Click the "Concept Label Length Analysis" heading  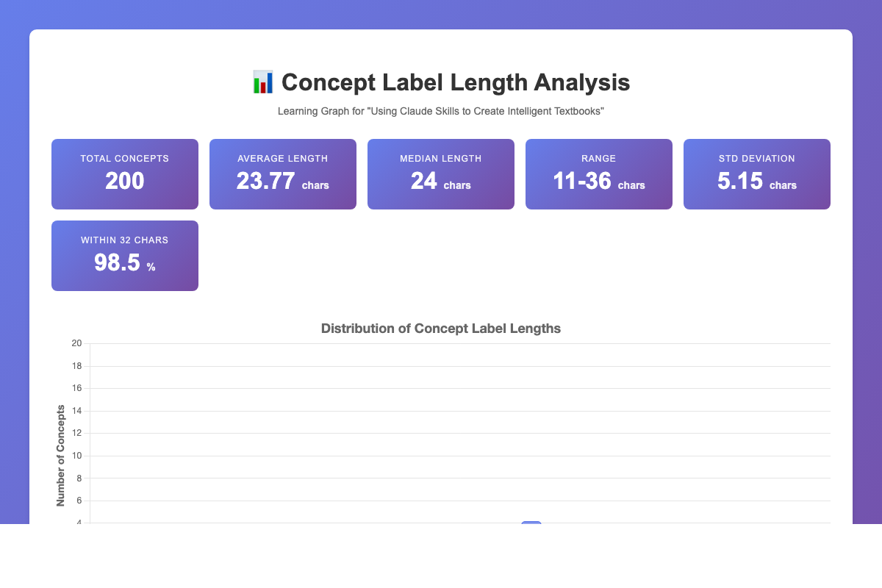tap(455, 82)
